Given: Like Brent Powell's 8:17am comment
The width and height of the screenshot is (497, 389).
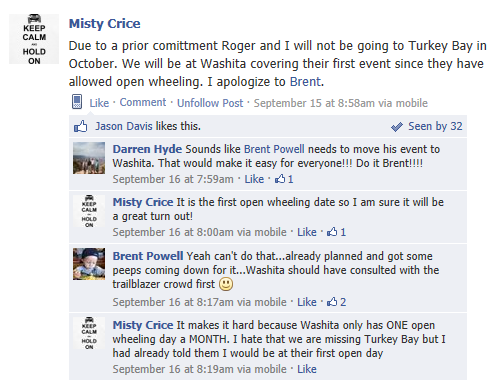Looking at the screenshot, I should (307, 302).
